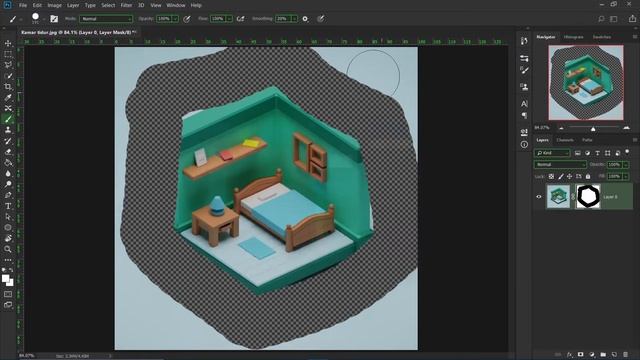Image resolution: width=640 pixels, height=360 pixels.
Task: Lock layer position
Action: pos(569,176)
